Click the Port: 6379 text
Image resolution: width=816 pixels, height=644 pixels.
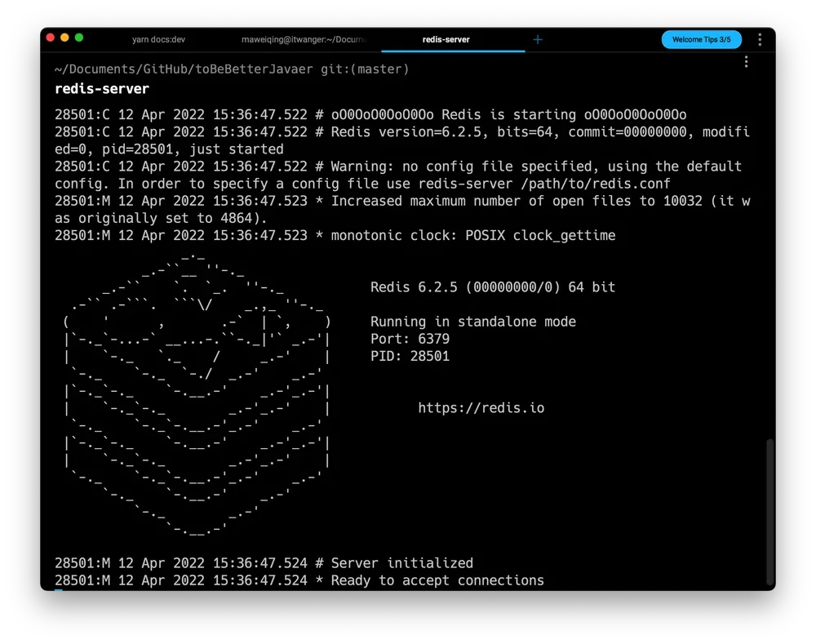[x=410, y=339]
